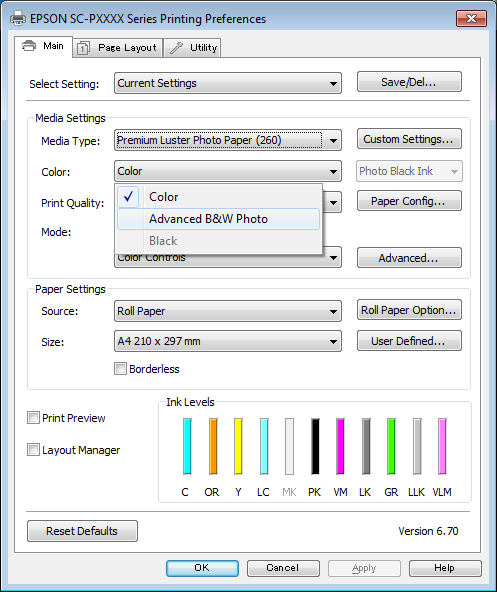497x592 pixels.
Task: Click the Yellow (Y) ink level bar
Action: click(238, 446)
